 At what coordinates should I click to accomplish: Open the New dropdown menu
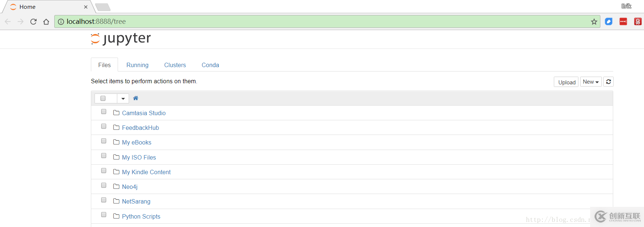click(x=591, y=82)
